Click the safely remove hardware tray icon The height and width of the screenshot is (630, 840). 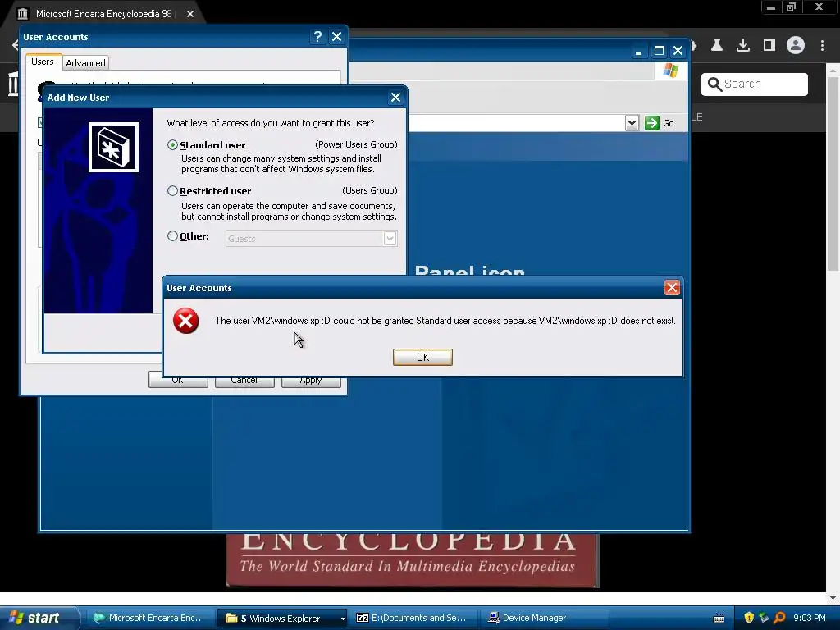(x=764, y=618)
